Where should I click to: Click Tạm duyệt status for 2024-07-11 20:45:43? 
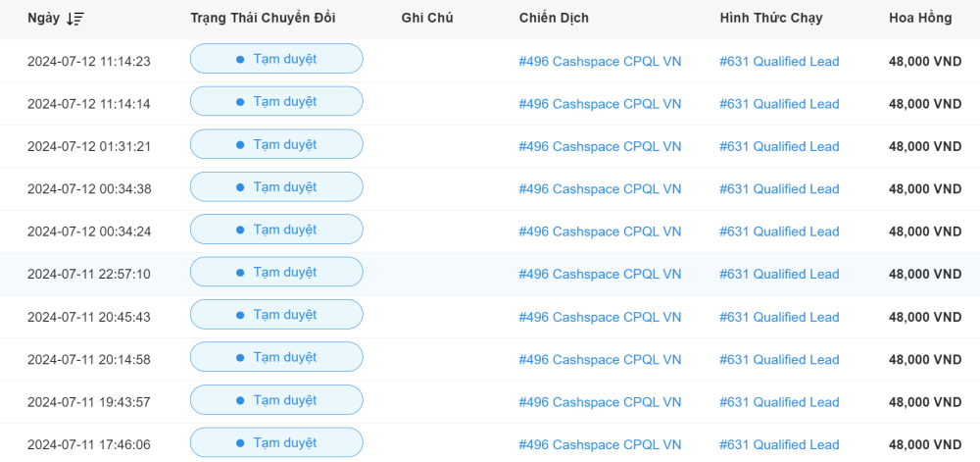coord(276,315)
